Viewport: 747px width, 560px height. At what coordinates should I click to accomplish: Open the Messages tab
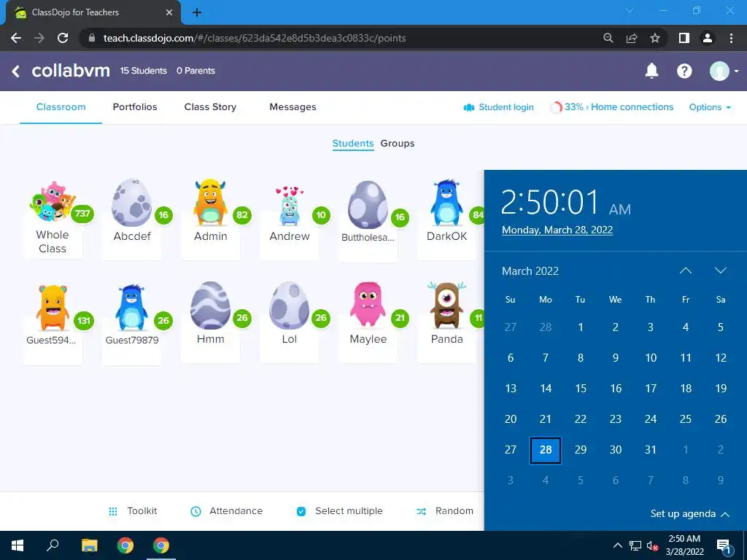pos(293,107)
